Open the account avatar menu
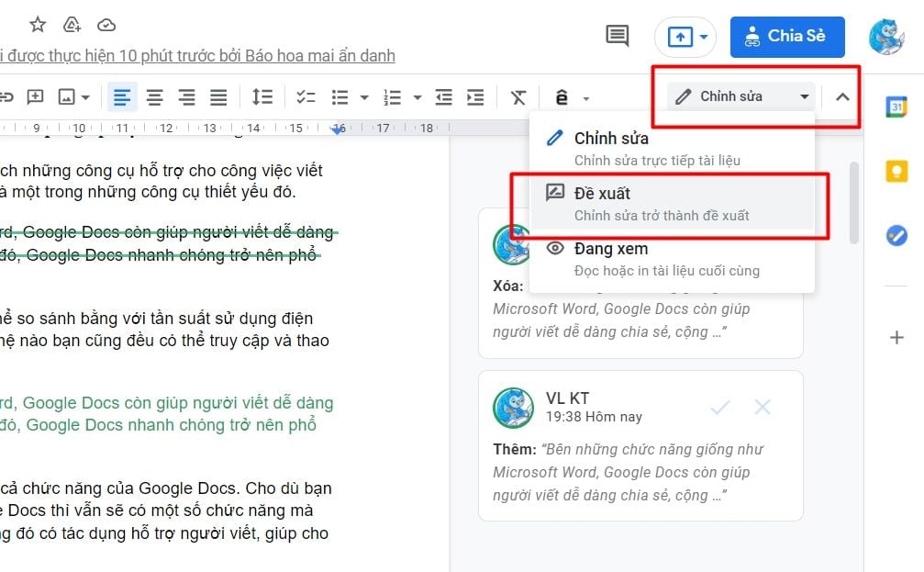 pyautogui.click(x=885, y=37)
